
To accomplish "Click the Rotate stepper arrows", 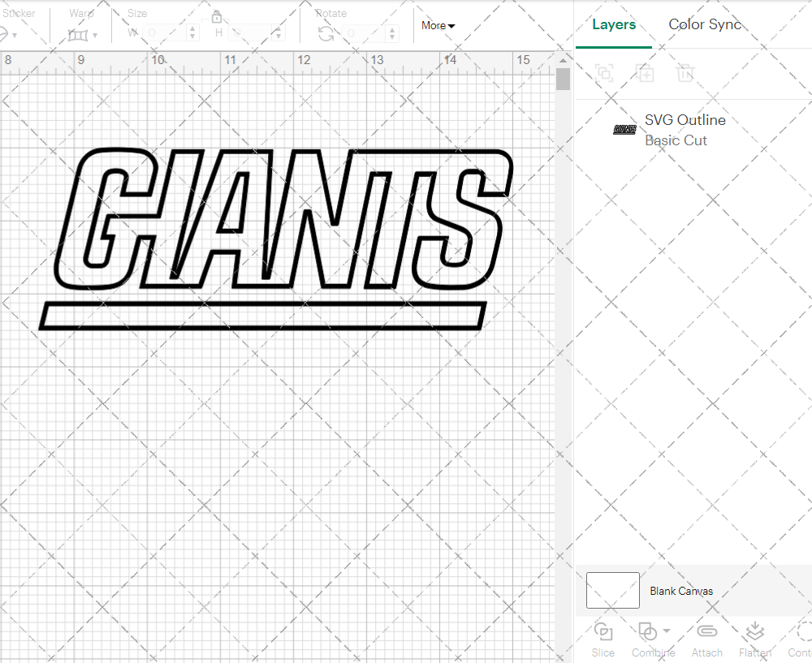I will click(392, 33).
